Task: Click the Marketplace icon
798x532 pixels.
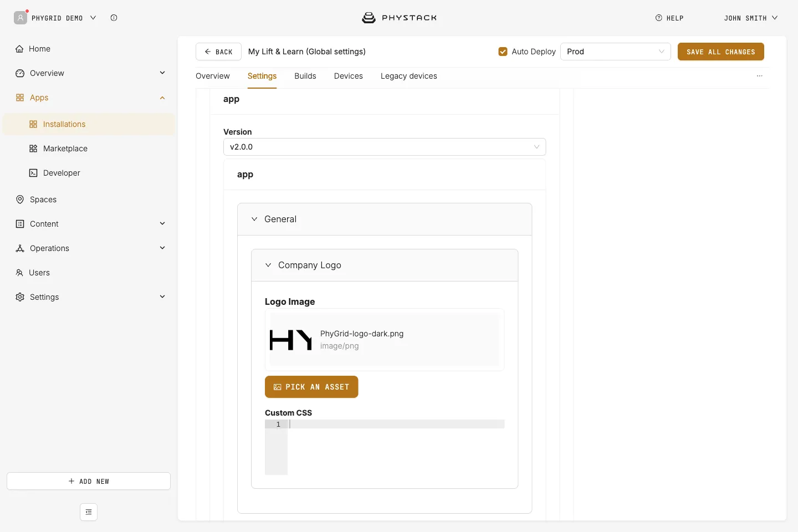Action: 33,149
